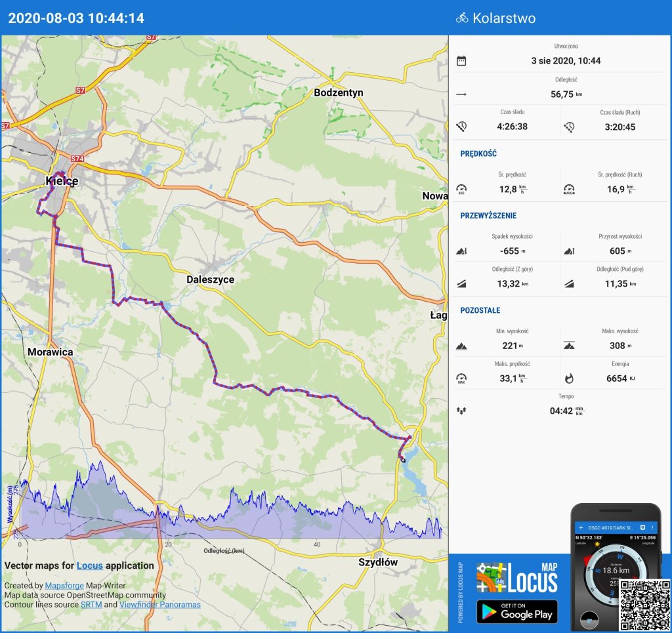Click the average speed gauge icon
The height and width of the screenshot is (633, 672).
(461, 190)
